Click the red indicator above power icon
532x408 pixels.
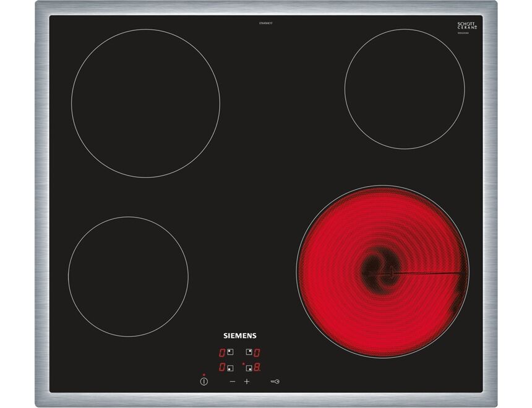click(204, 375)
